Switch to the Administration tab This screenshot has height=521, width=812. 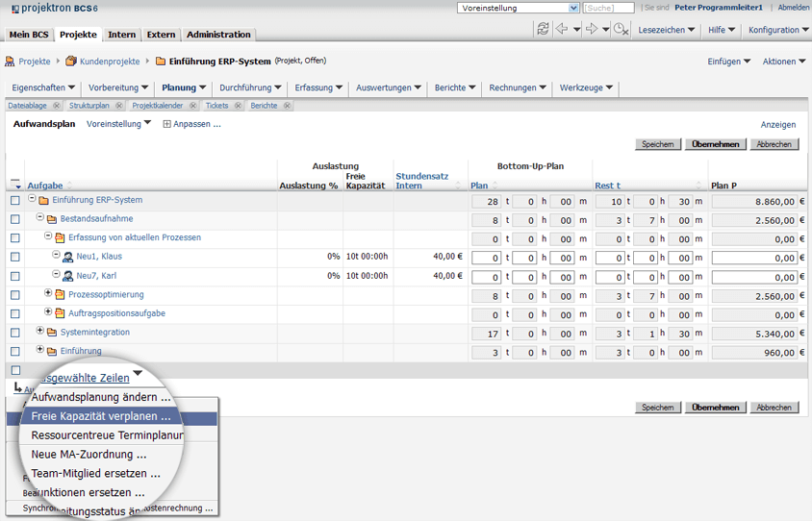tap(218, 35)
